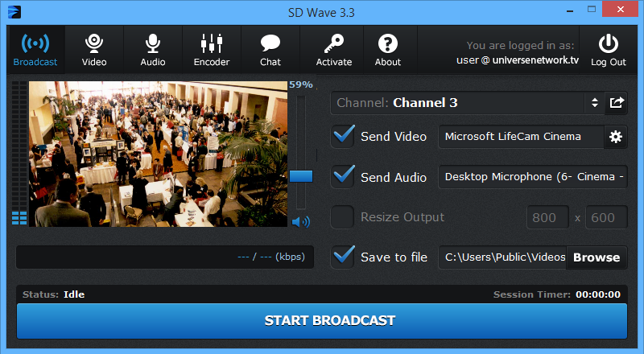This screenshot has height=354, width=644.
Task: Click user @ universenetwork.tv account text
Action: tap(518, 60)
